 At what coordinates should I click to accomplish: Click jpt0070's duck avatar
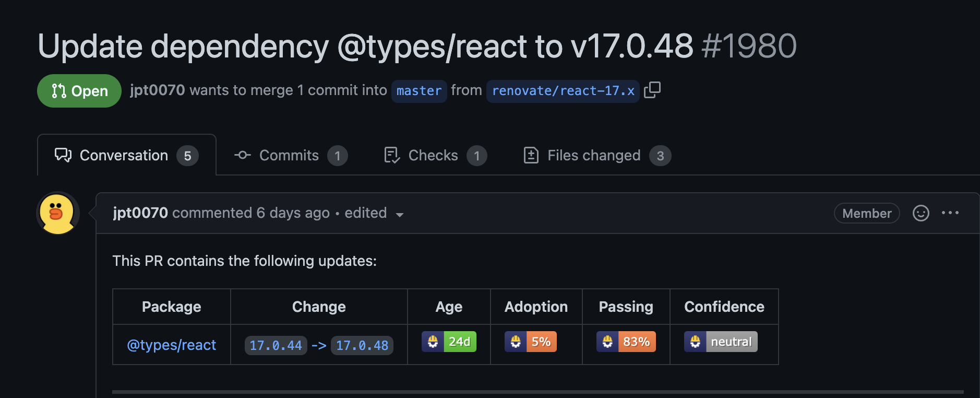[58, 213]
